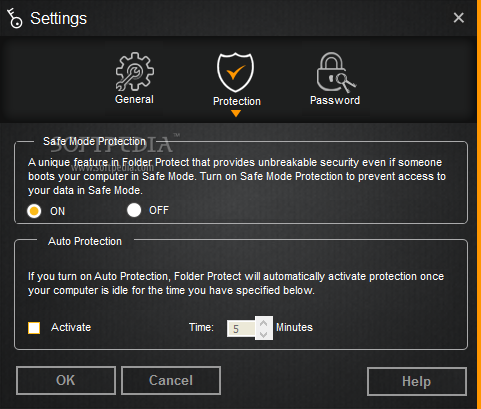The image size is (481, 409).
Task: Open the Password padlock icon
Action: point(336,72)
